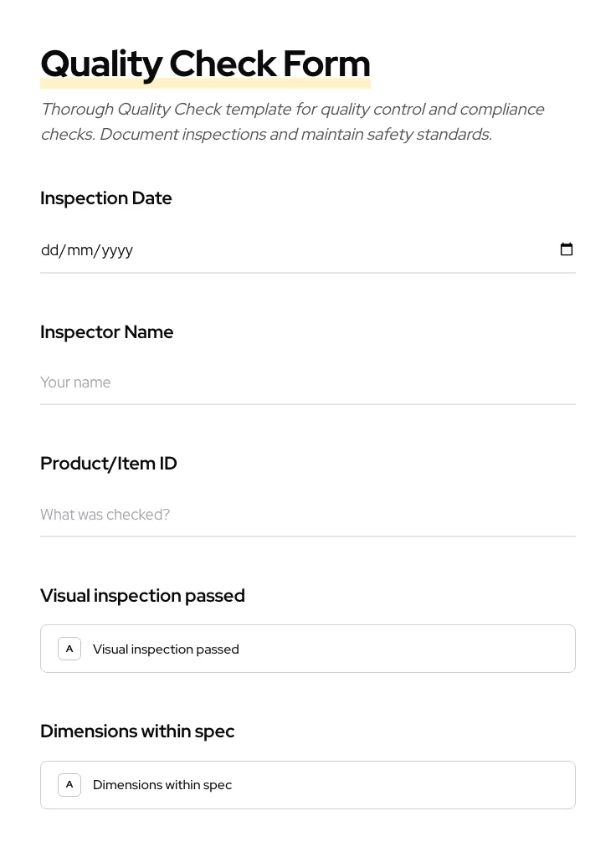
Task: Click option text inside Visual inspection box
Action: coord(166,649)
